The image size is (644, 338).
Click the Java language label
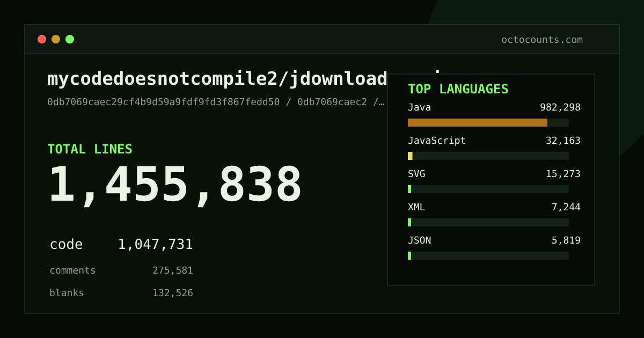coord(419,107)
